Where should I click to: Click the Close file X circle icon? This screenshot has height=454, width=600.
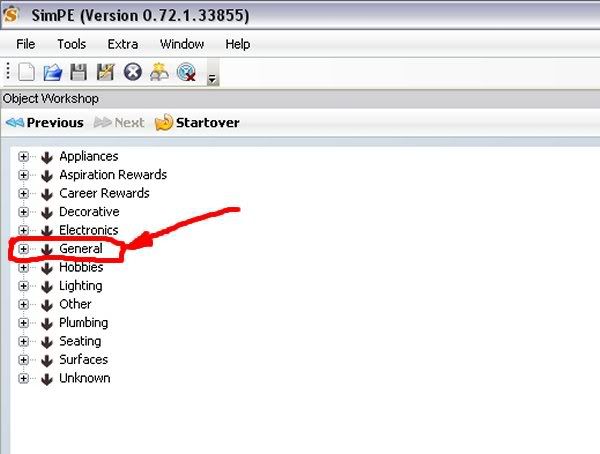(x=132, y=72)
